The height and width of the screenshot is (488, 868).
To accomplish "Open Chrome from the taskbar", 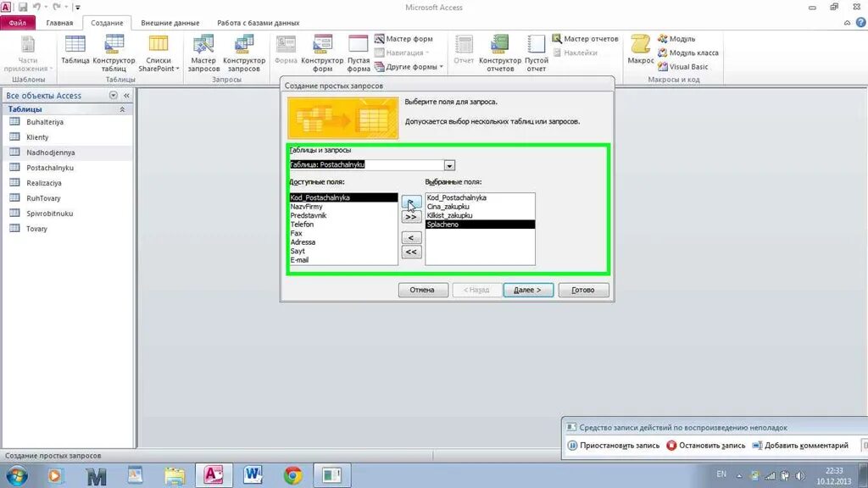I will click(x=292, y=475).
